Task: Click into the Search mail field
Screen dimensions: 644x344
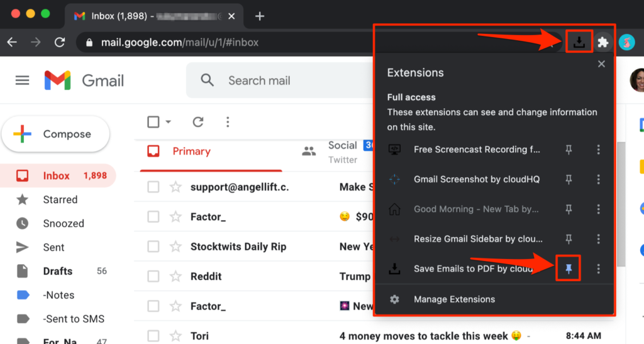Action: coord(279,80)
